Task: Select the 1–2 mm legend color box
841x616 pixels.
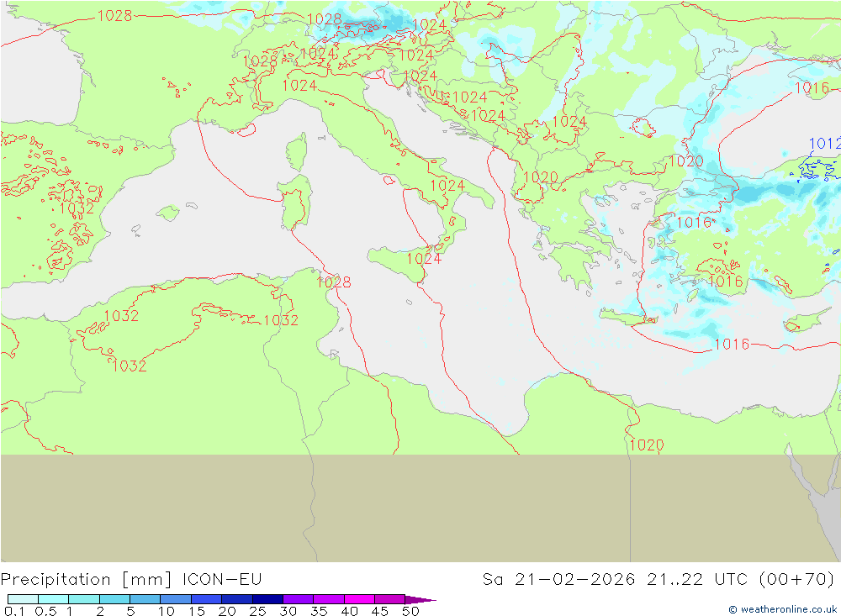Action: click(84, 599)
